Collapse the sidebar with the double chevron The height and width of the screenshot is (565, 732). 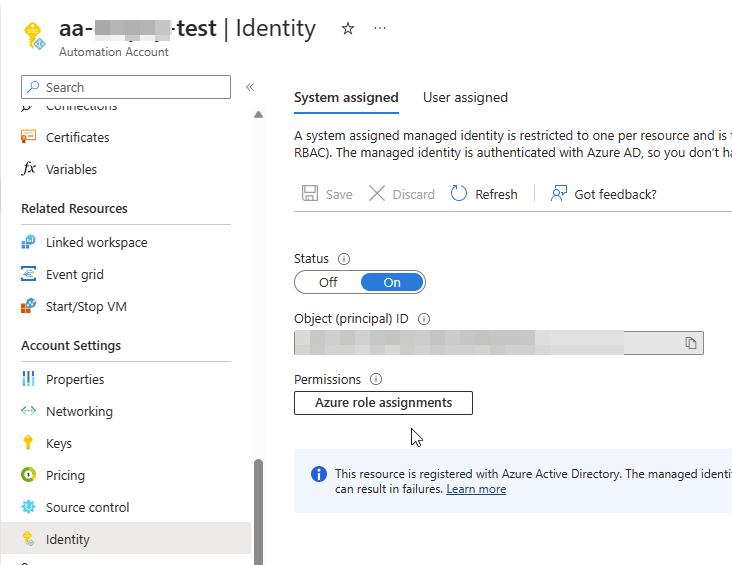point(250,88)
